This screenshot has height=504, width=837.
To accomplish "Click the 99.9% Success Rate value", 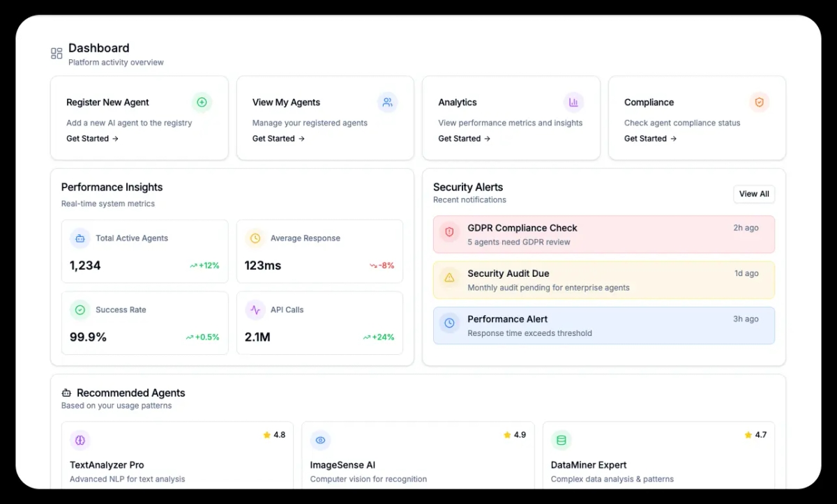I will coord(88,337).
